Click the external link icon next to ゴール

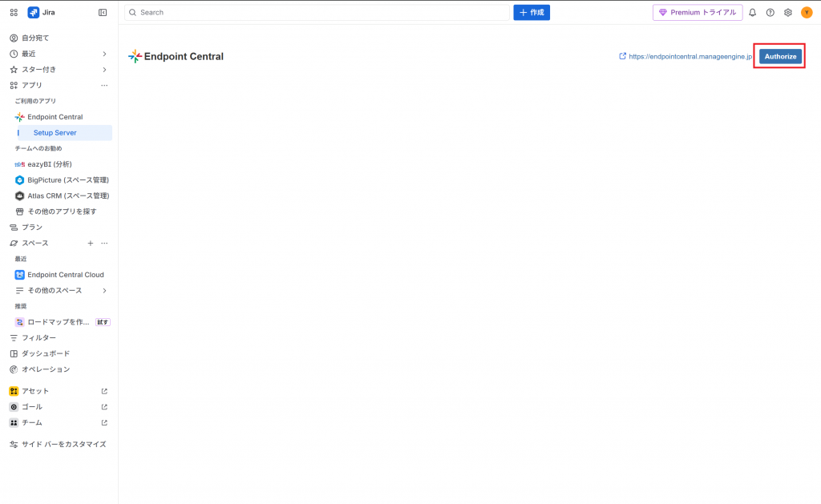tap(104, 407)
